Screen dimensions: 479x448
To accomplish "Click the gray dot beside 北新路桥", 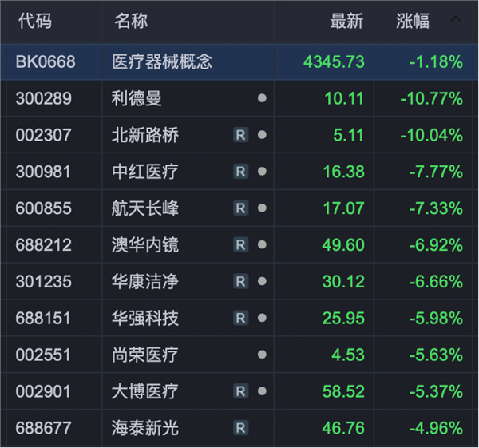I will (x=262, y=135).
